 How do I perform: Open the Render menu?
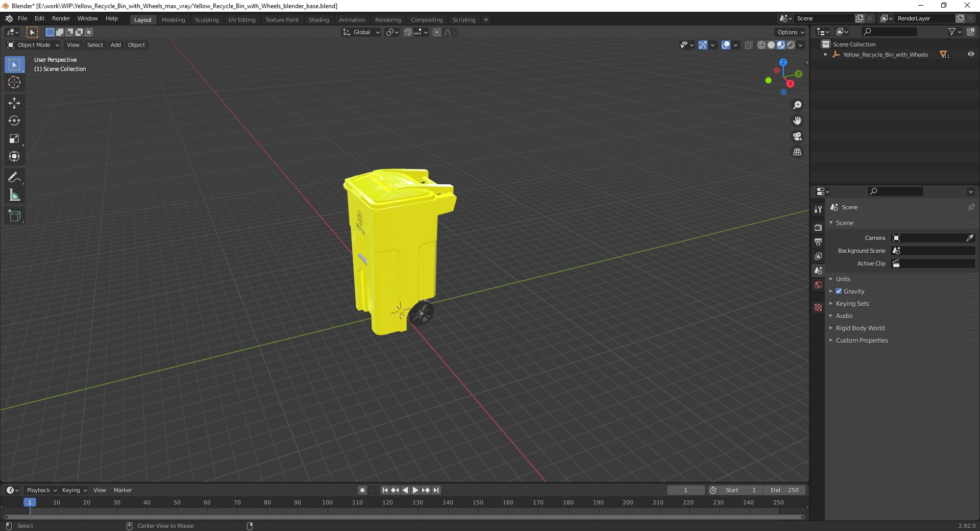61,18
